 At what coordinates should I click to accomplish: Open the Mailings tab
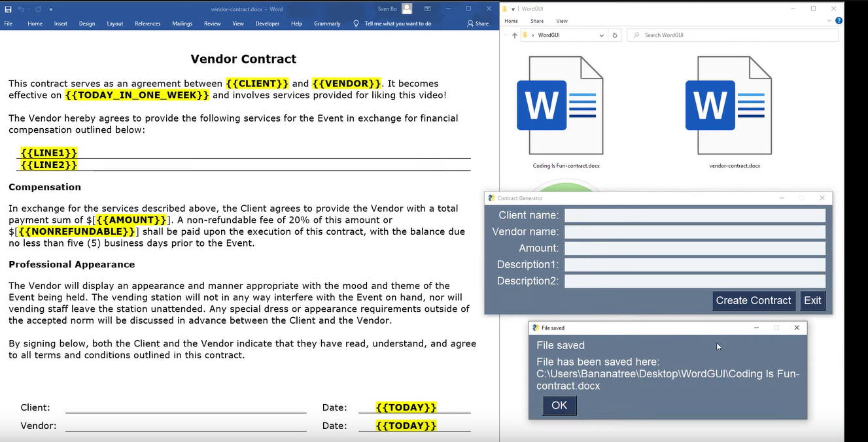(x=182, y=24)
